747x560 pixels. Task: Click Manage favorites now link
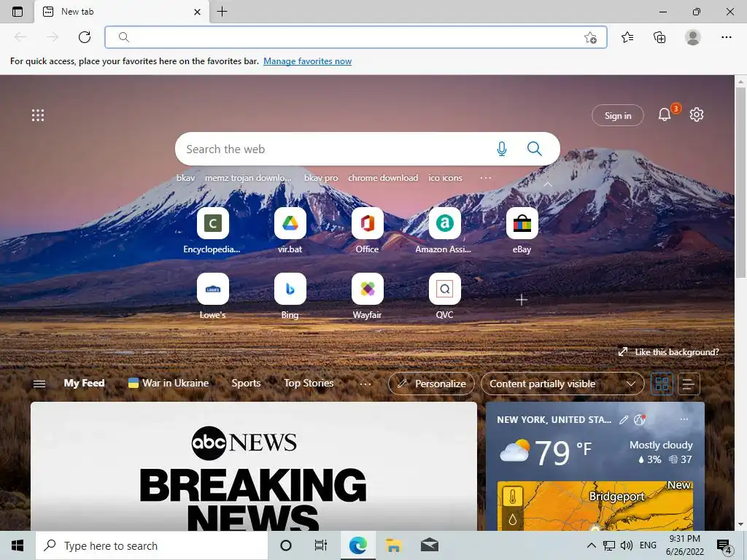(x=307, y=61)
